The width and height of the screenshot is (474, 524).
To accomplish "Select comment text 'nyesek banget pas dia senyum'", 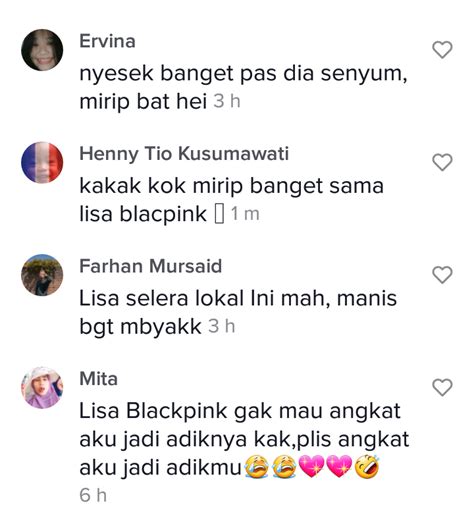I will pos(241,74).
